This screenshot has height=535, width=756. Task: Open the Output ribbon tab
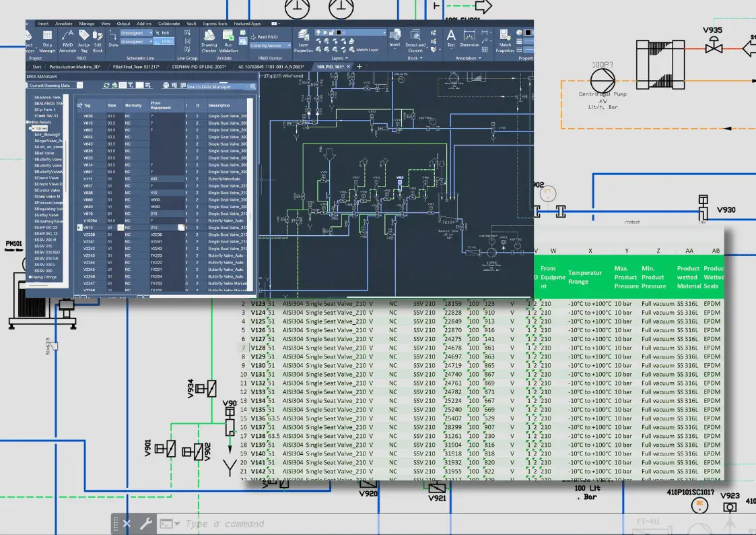pos(123,23)
